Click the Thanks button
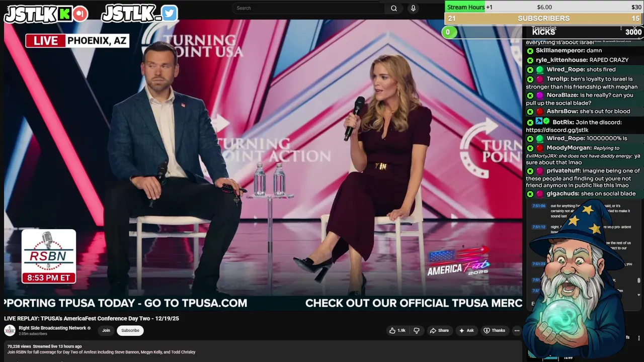 click(494, 330)
